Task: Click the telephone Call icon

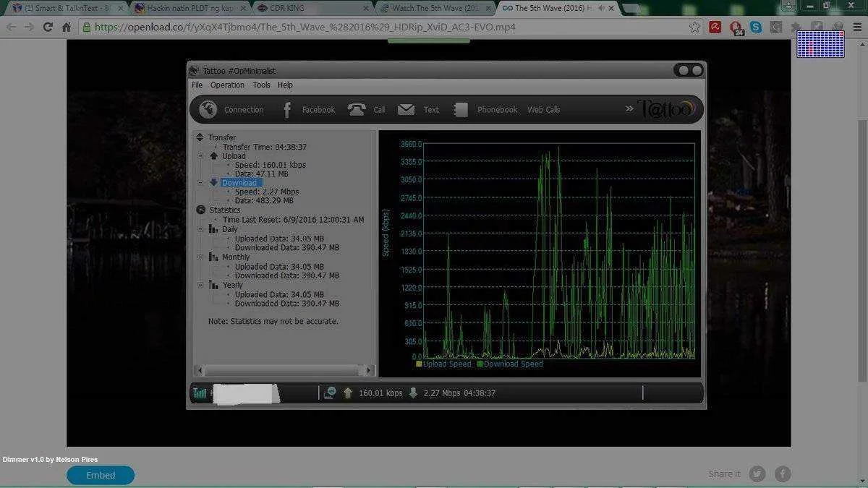Action: [x=357, y=109]
